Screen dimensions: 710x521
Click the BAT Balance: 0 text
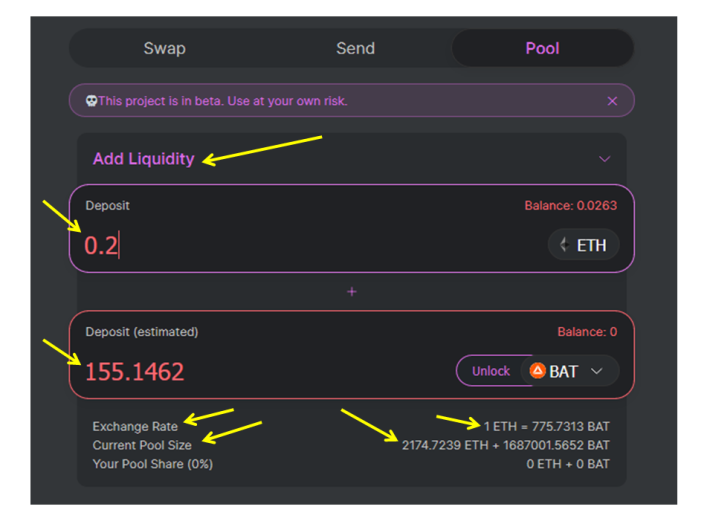[x=587, y=332]
